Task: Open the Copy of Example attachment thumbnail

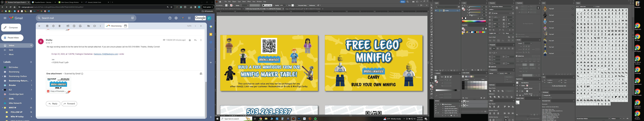Action: point(58,85)
